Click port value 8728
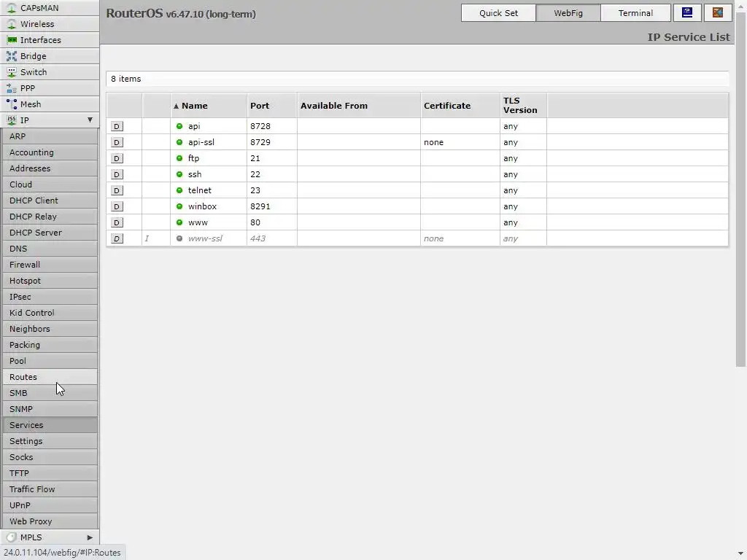Image resolution: width=747 pixels, height=560 pixels. click(260, 126)
